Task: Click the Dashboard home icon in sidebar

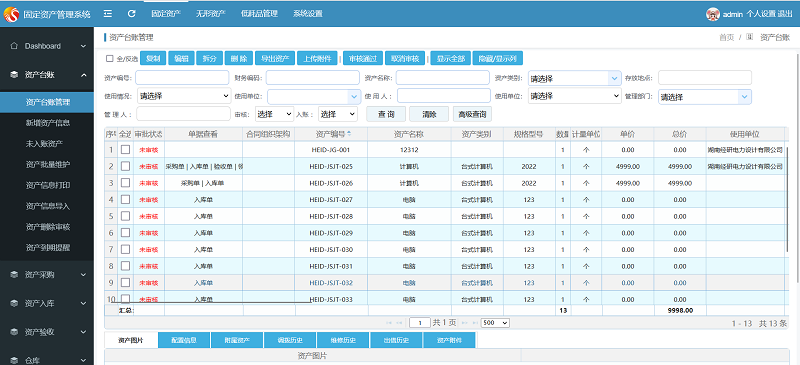Action: click(14, 46)
